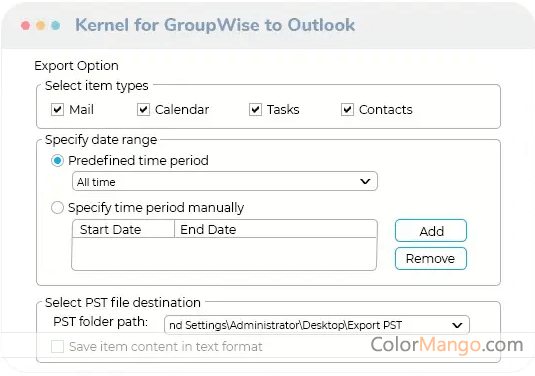
Task: Uncheck the Mail item type checkbox
Action: 57,110
